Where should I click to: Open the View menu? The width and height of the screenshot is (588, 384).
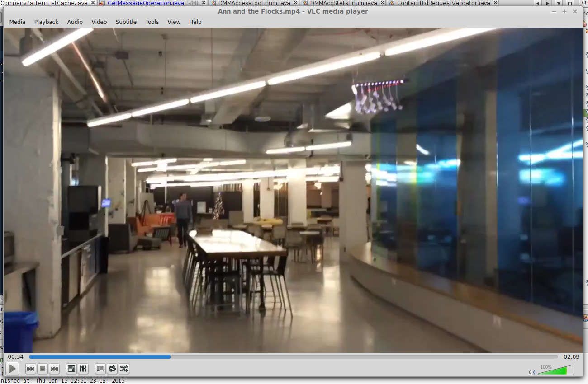(x=174, y=22)
